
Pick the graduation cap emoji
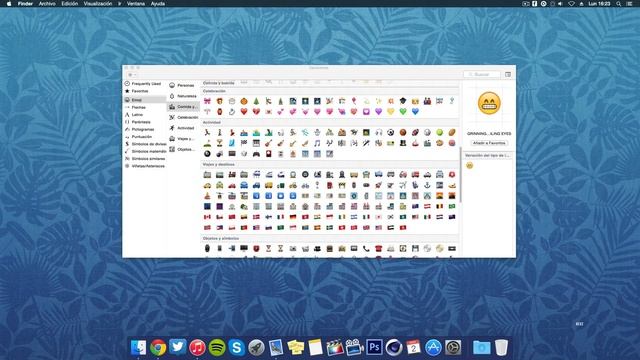coord(403,101)
